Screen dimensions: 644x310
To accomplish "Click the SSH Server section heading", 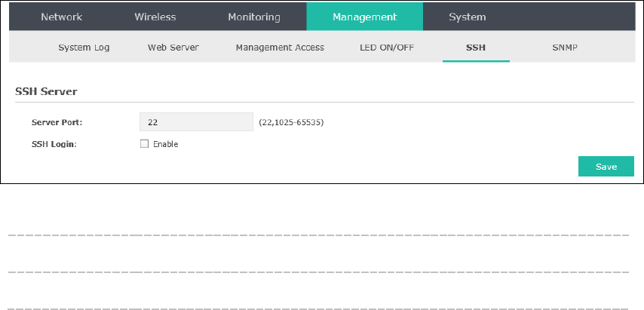I will pos(46,91).
